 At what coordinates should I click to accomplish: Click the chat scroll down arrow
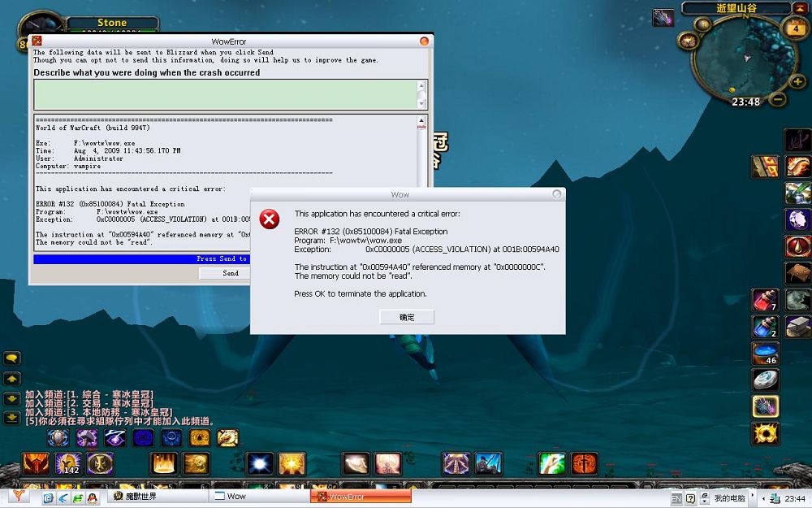click(12, 398)
